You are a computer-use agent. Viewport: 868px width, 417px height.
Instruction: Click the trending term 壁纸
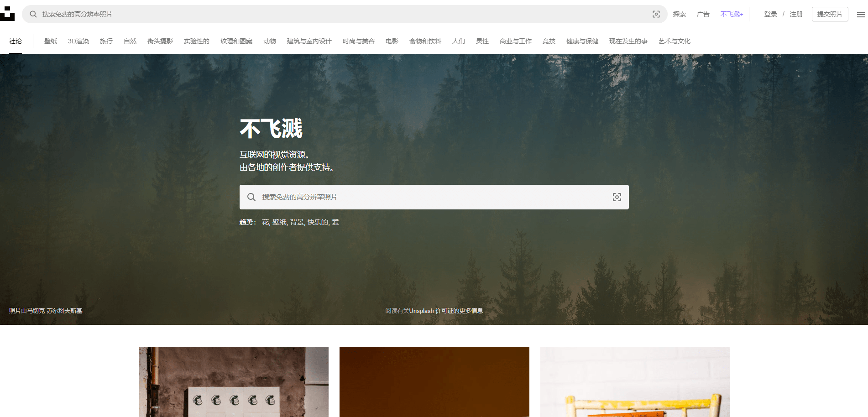pos(279,222)
